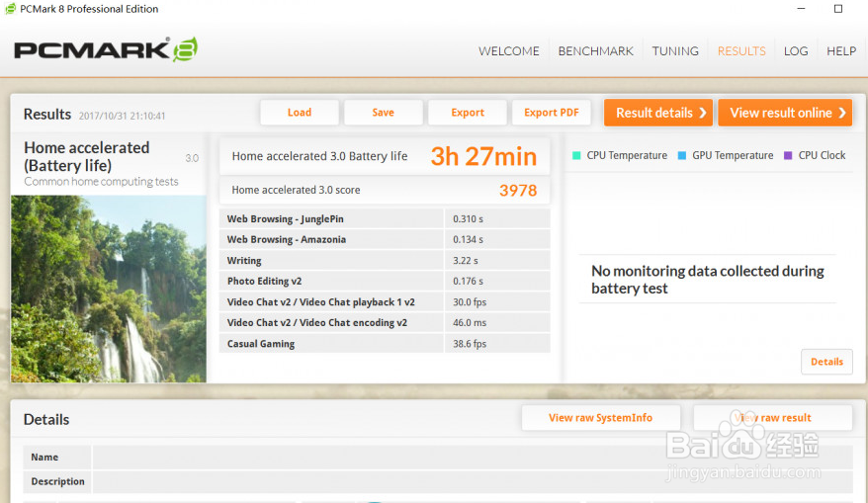This screenshot has height=503, width=868.
Task: Click the score value 3978
Action: pyautogui.click(x=518, y=191)
